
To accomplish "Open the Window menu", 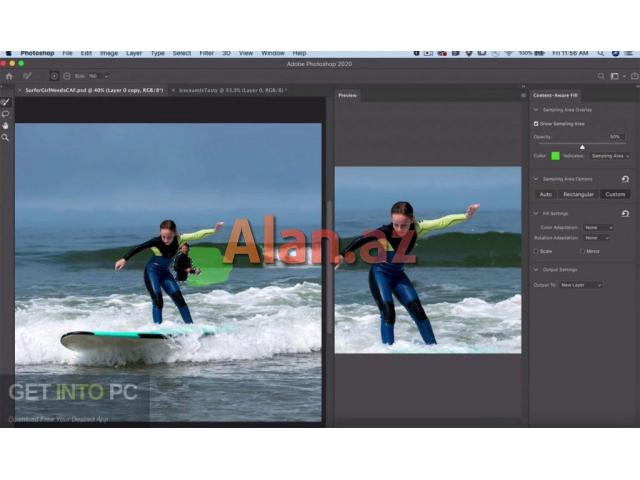I will (273, 53).
